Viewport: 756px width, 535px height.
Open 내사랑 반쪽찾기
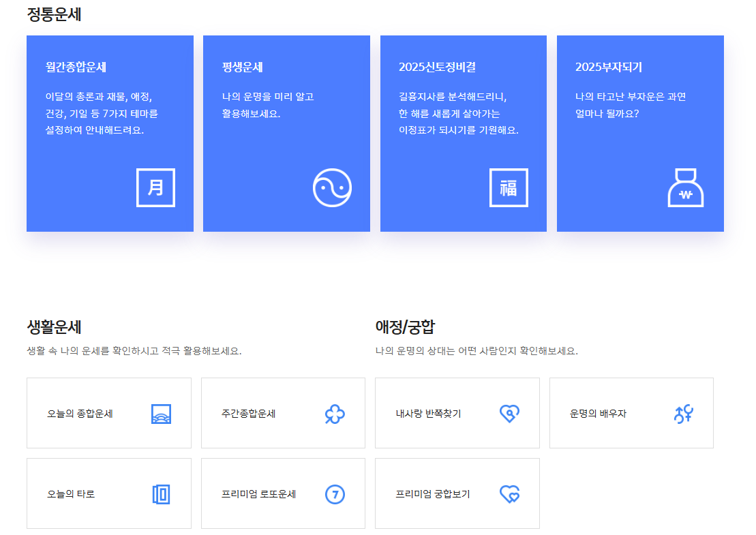(x=457, y=412)
